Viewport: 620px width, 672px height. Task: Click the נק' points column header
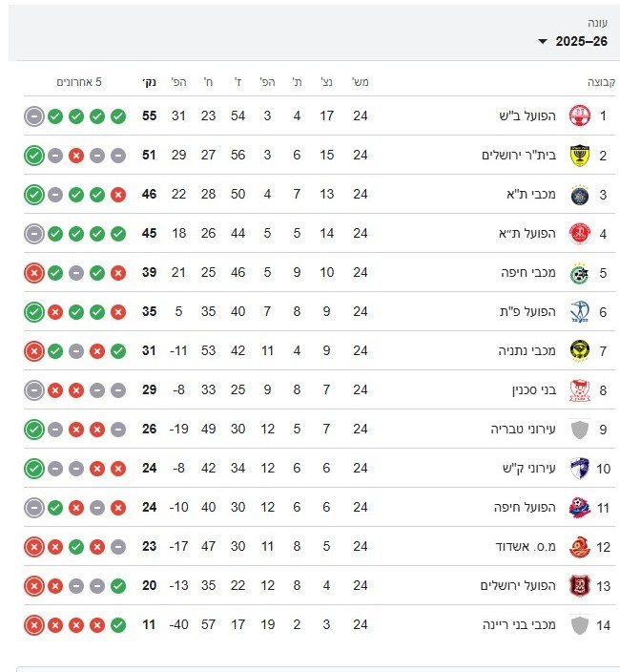(x=149, y=82)
